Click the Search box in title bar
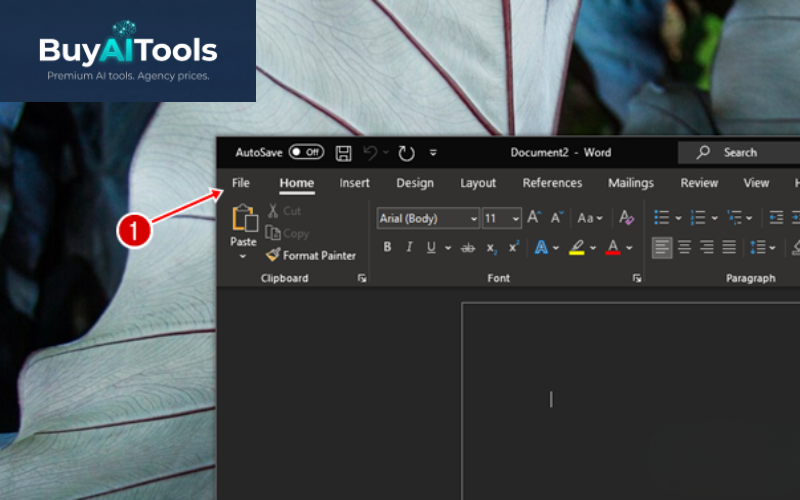 (x=739, y=153)
